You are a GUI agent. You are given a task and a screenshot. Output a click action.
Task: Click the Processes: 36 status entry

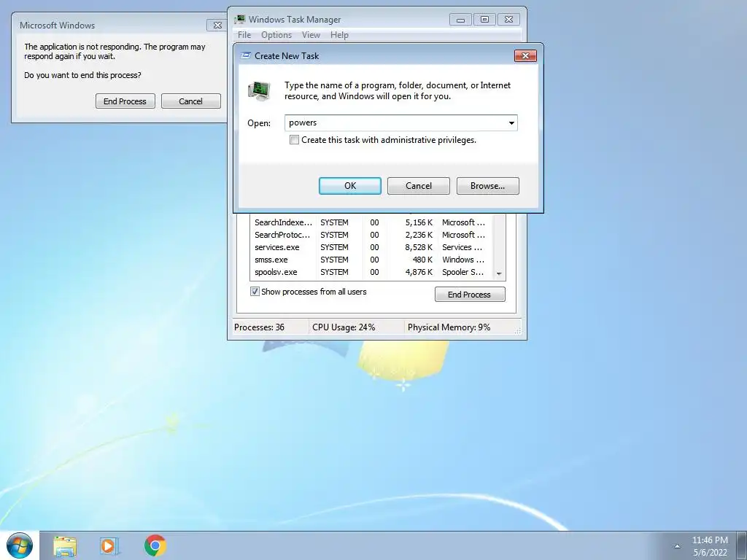coord(259,327)
